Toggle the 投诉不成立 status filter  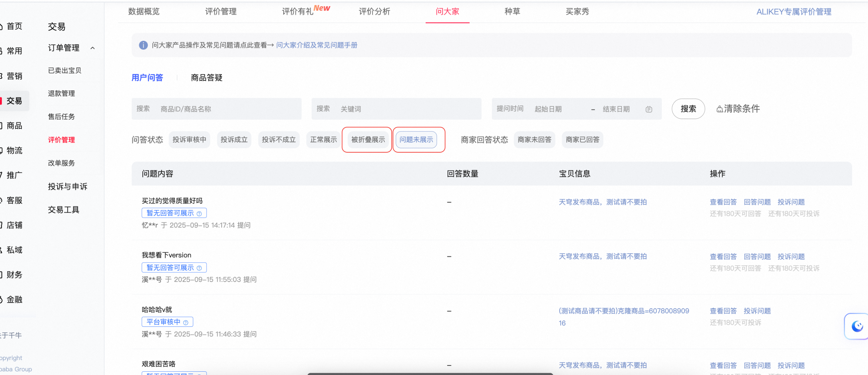click(279, 140)
